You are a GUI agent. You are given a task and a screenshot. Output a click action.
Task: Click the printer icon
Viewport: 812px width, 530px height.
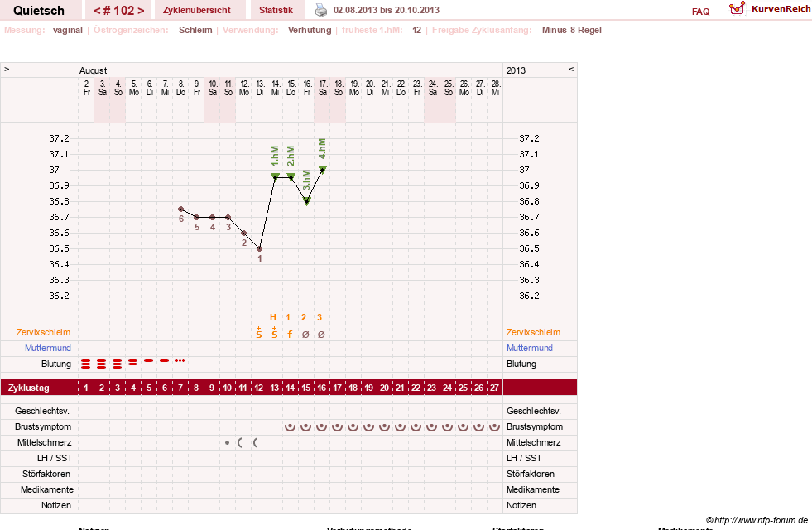coord(321,10)
